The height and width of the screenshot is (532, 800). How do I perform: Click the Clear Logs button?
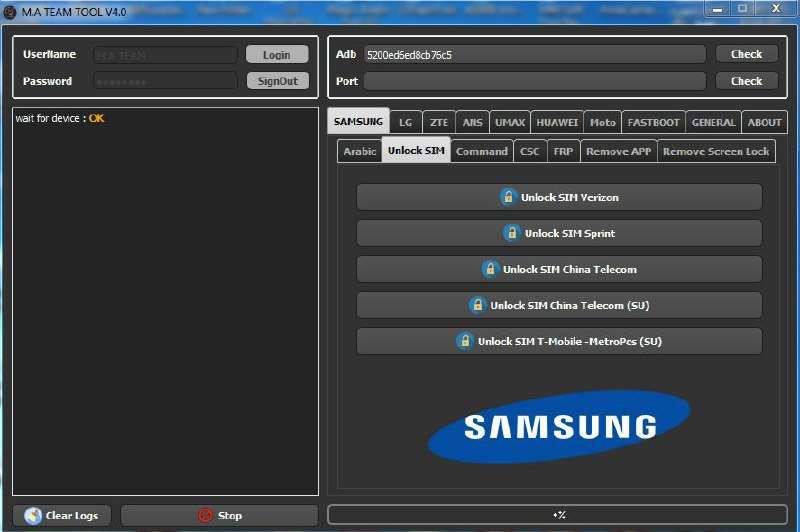click(x=62, y=515)
